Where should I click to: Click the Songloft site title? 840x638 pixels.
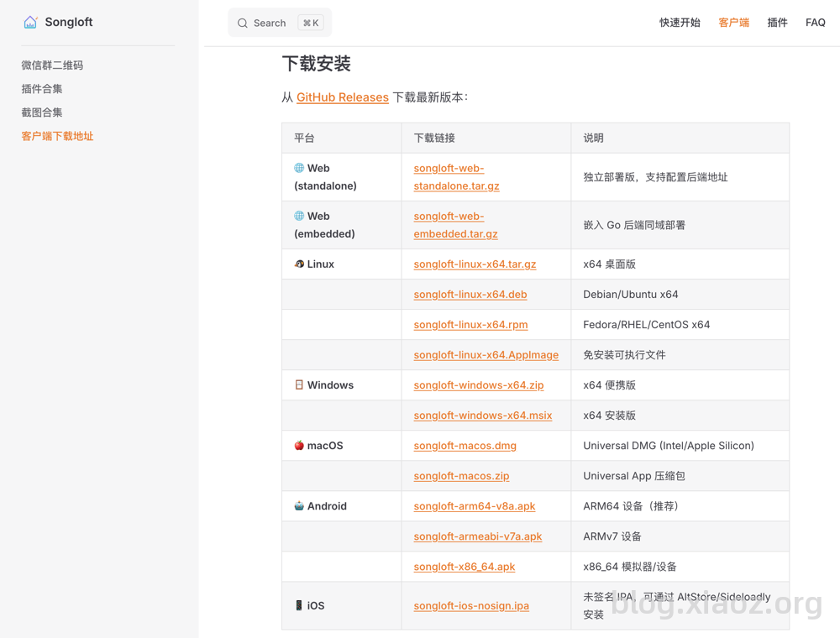pyautogui.click(x=69, y=22)
